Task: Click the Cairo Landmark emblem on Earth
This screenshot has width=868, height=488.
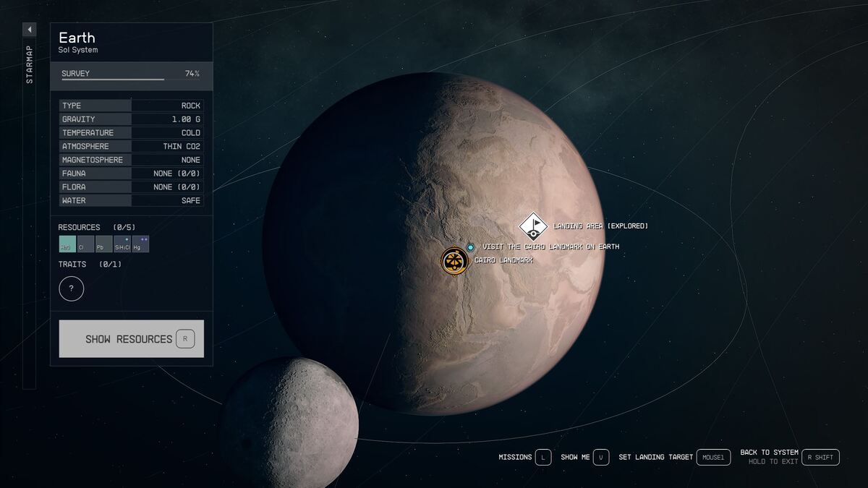Action: click(454, 260)
